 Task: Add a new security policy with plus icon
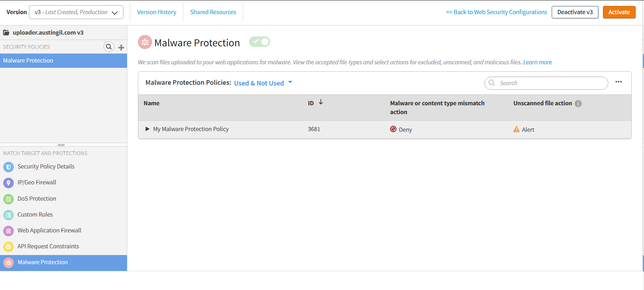point(121,47)
